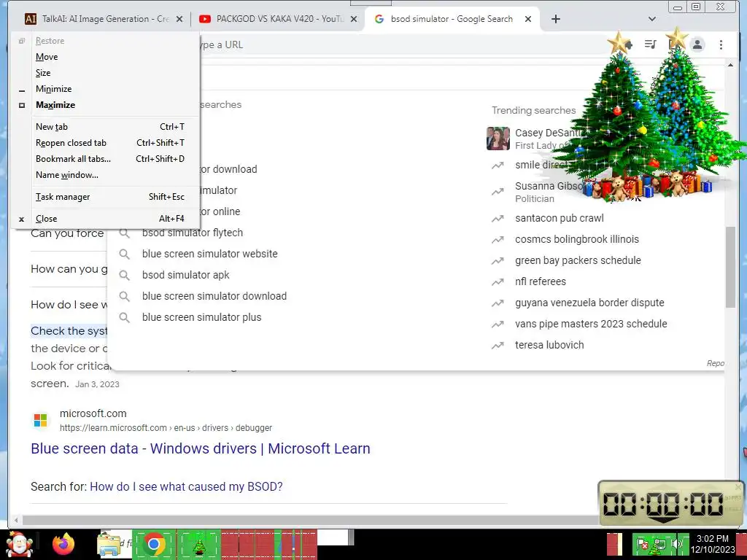Screen dimensions: 747x560
Task: Open the file explorer folder taskbar icon
Action: point(109,545)
